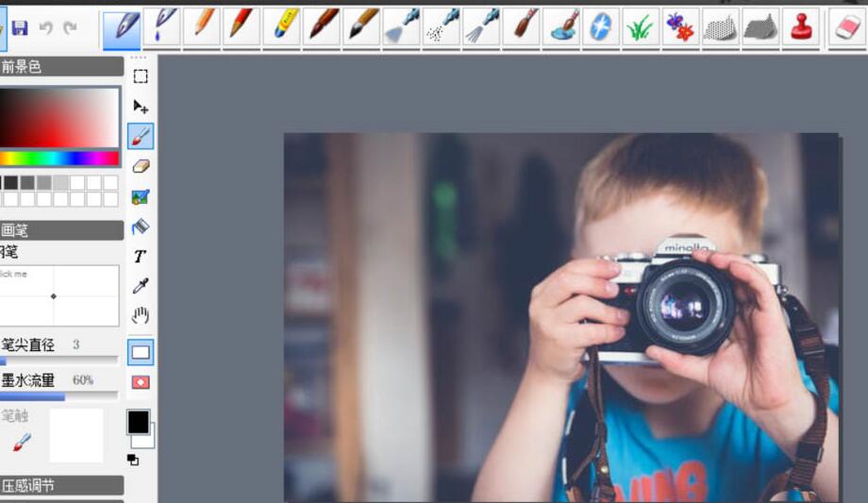Pick the yellow crayon brush
The width and height of the screenshot is (868, 503).
284,27
